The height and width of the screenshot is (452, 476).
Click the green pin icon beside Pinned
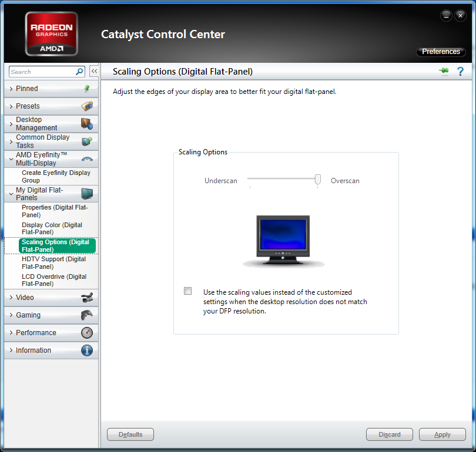tap(87, 89)
